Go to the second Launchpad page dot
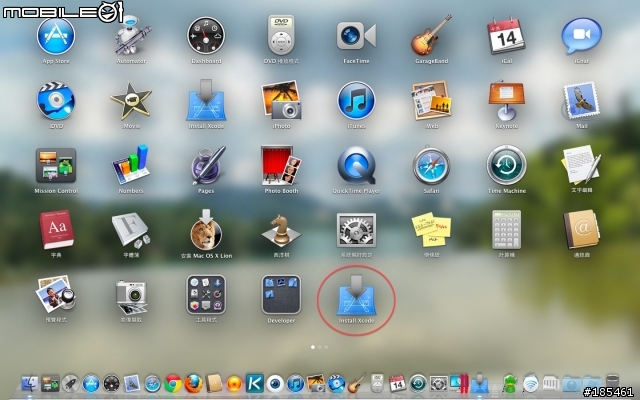The width and height of the screenshot is (640, 400). [320, 347]
